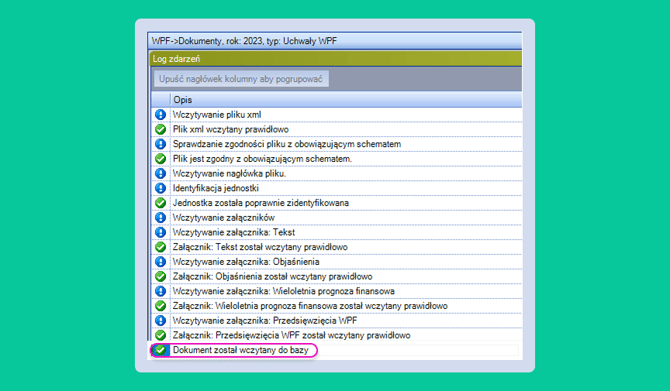Click the 'Log zdarzeń' panel header

pyautogui.click(x=336, y=59)
